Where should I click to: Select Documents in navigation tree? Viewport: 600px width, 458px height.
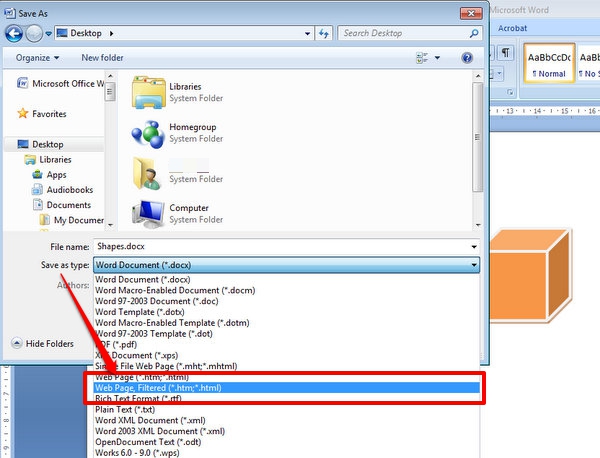click(62, 205)
